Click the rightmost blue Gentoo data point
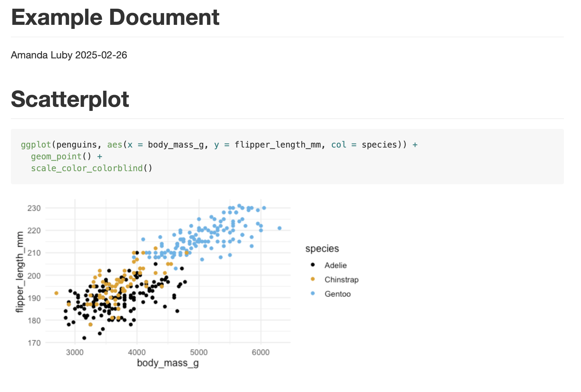 click(x=279, y=228)
